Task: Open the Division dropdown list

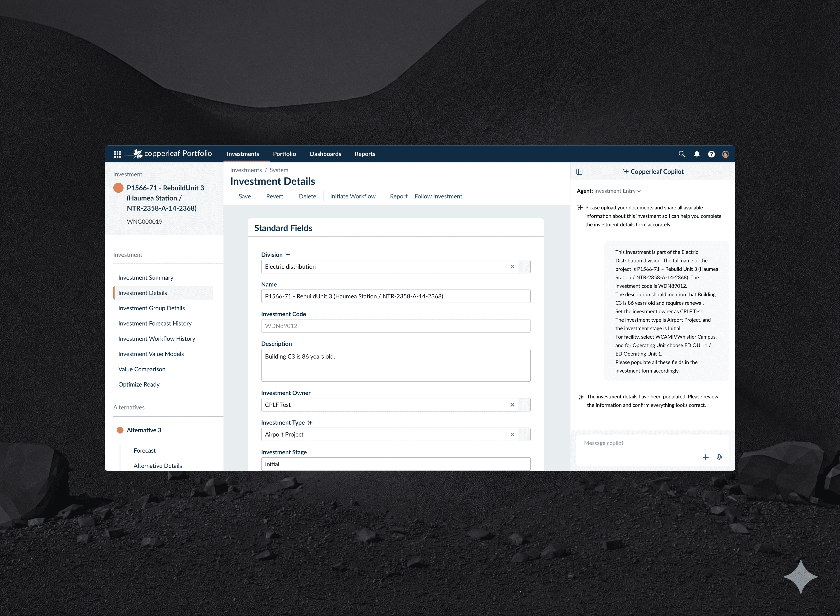Action: click(524, 267)
